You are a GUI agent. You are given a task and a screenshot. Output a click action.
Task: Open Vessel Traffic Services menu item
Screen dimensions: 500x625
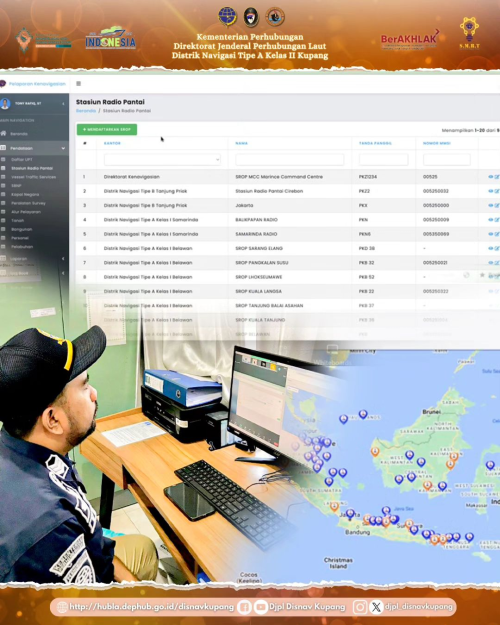tap(33, 177)
